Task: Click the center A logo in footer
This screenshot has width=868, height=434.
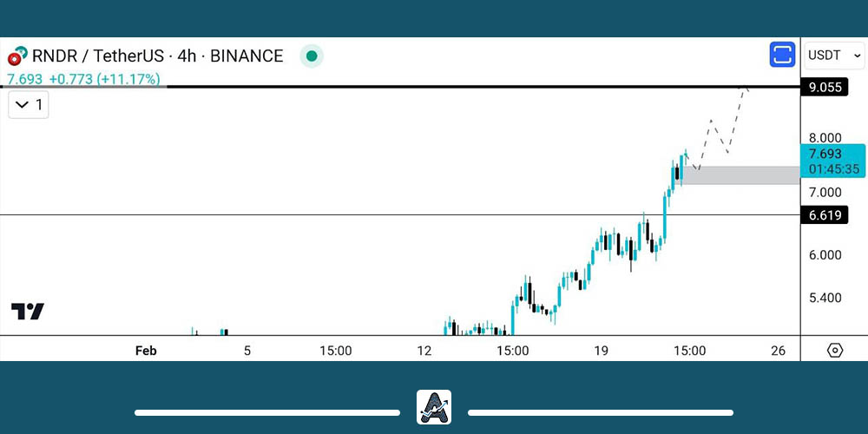Action: coord(433,407)
